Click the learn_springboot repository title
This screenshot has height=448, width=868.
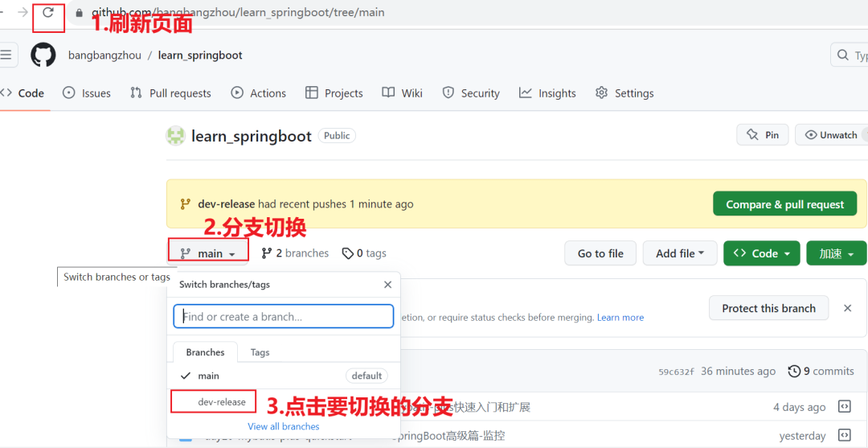tap(252, 136)
